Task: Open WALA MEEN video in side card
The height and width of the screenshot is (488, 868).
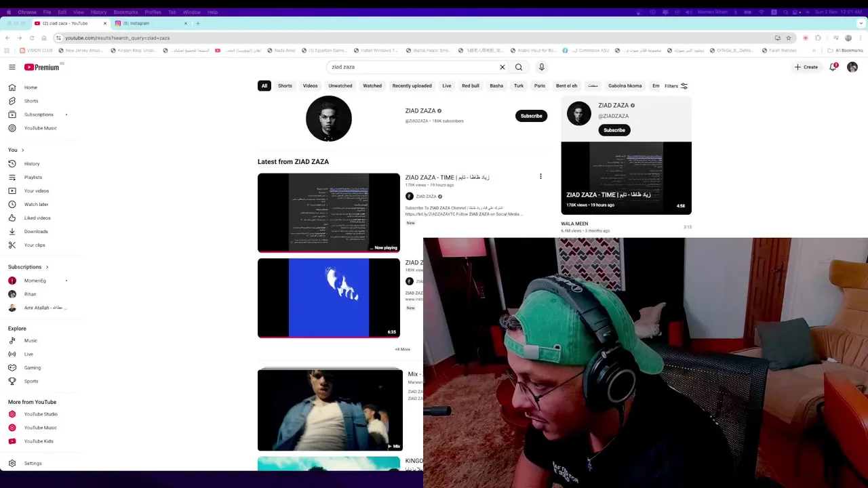Action: click(x=574, y=224)
